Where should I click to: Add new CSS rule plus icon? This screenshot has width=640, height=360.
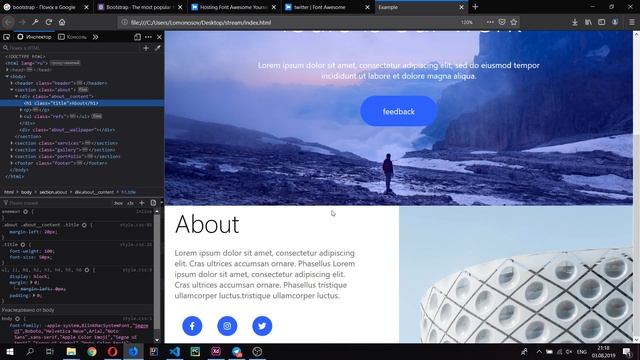pyautogui.click(x=142, y=203)
